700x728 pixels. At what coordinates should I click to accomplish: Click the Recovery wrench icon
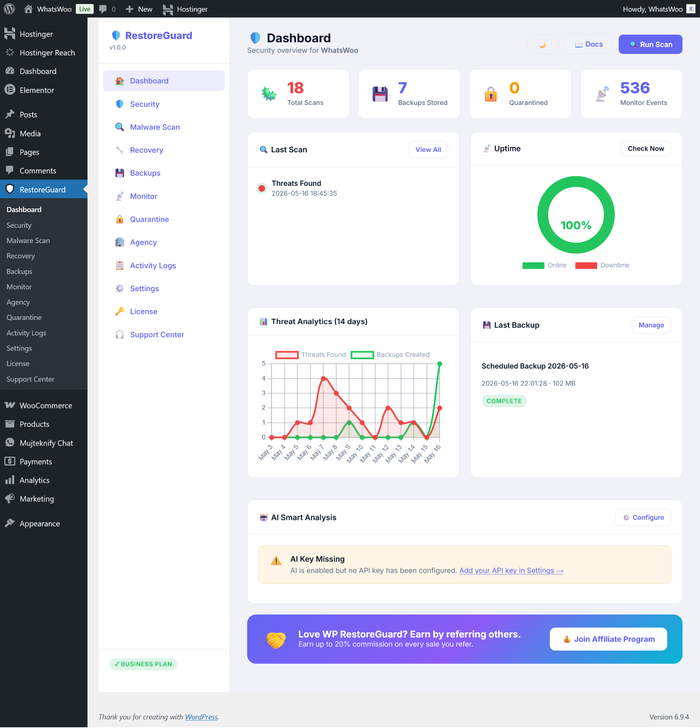(x=119, y=150)
